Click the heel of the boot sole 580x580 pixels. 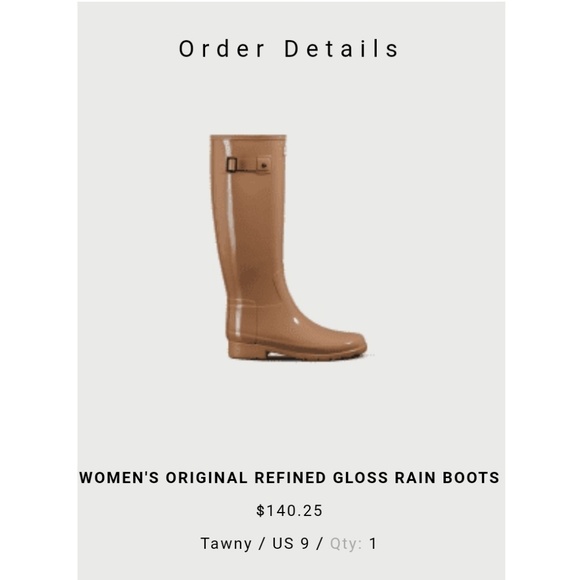246,349
